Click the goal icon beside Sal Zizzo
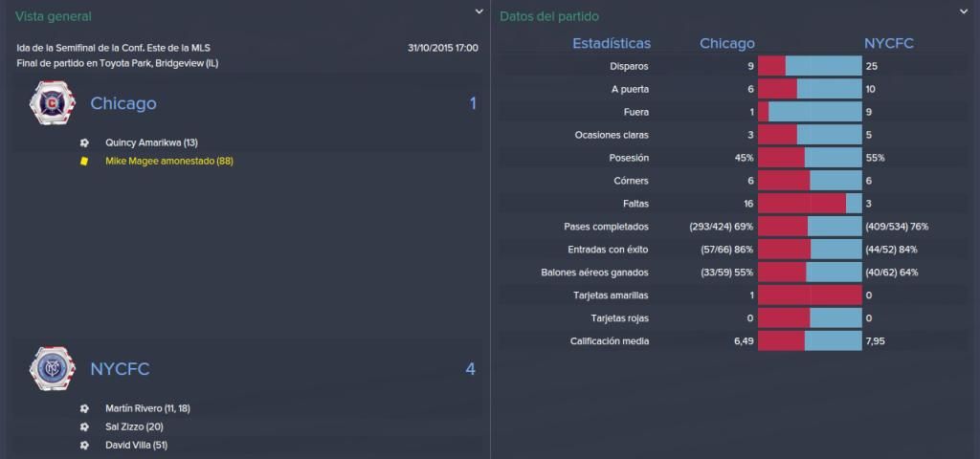Viewport: 980px width, 459px height. [85, 427]
